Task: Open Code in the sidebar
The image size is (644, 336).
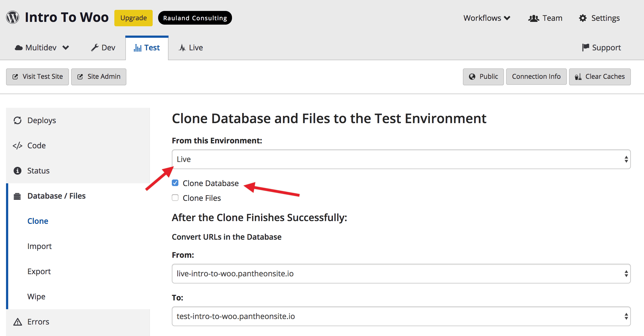Action: [x=78, y=146]
